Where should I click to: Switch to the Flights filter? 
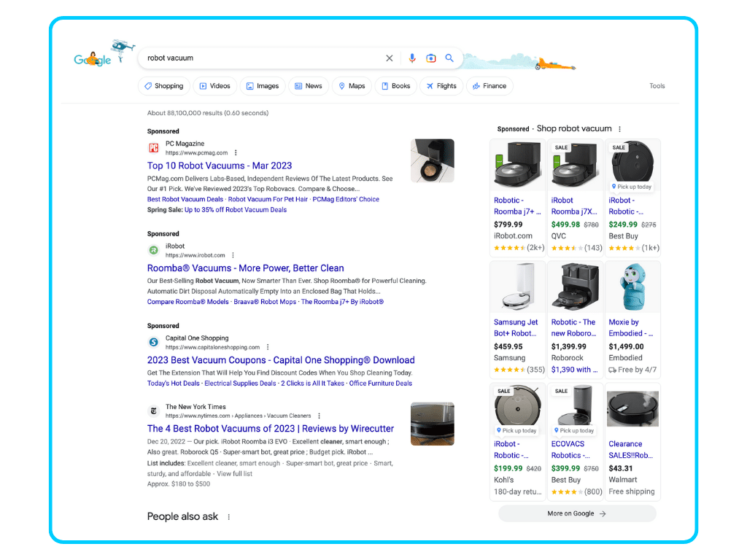tap(441, 86)
